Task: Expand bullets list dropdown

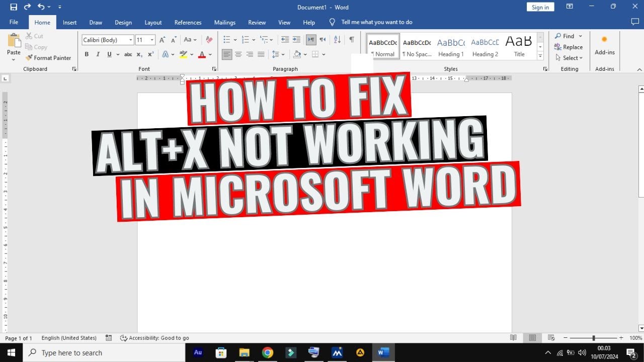Action: coord(235,40)
